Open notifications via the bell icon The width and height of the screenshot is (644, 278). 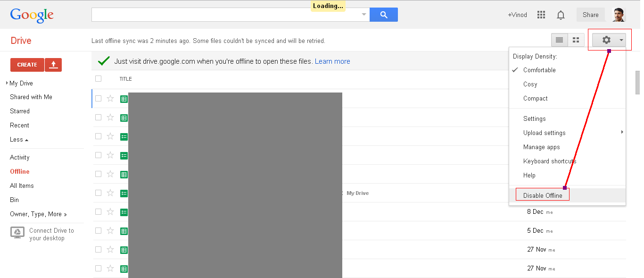pyautogui.click(x=561, y=15)
